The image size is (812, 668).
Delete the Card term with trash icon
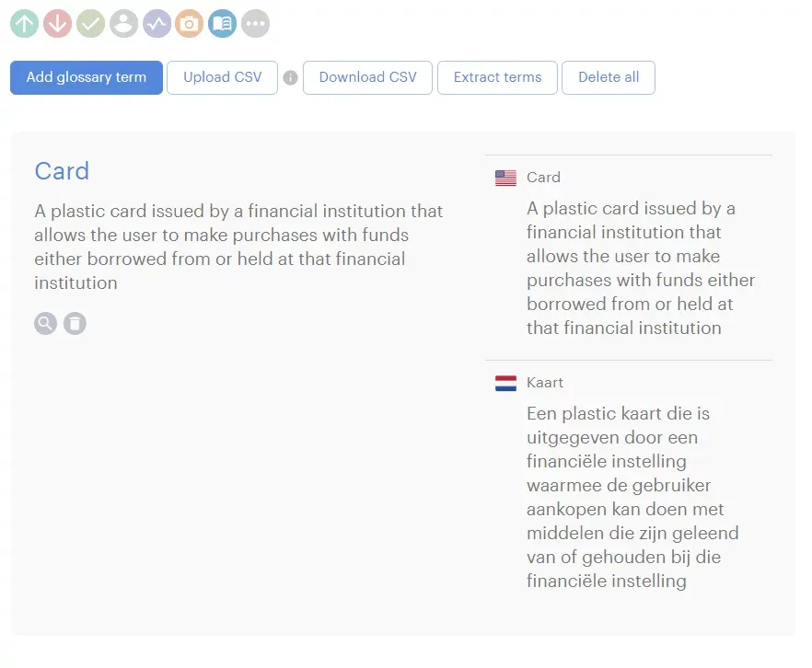(x=75, y=323)
